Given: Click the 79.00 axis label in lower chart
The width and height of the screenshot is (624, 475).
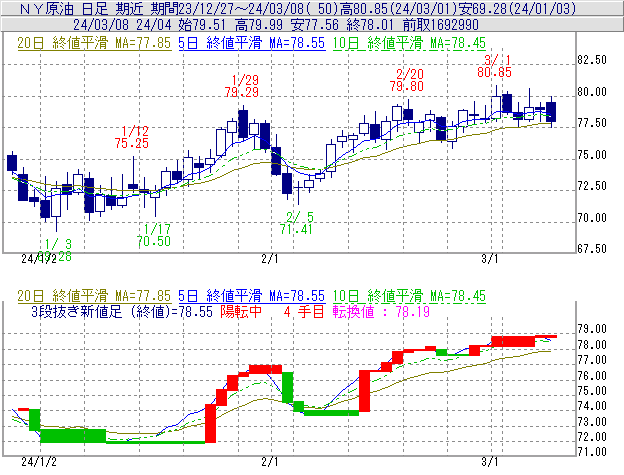Looking at the screenshot, I should coord(592,329).
